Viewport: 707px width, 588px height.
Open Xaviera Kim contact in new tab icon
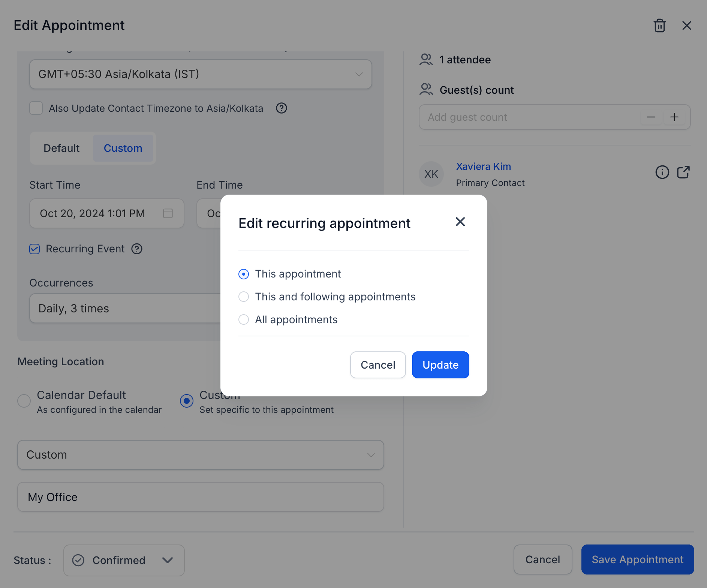click(683, 172)
